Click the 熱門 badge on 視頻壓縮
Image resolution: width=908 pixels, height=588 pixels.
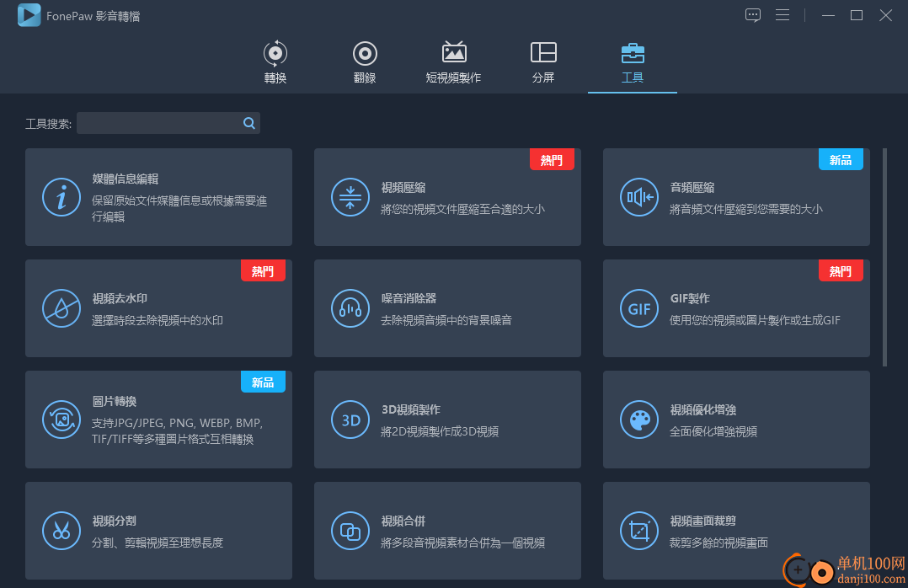(x=552, y=160)
